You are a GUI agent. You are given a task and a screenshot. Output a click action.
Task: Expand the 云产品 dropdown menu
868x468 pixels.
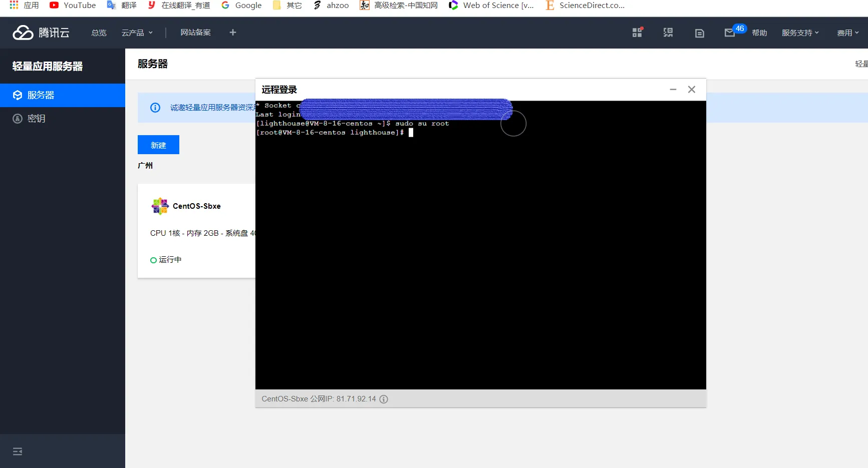click(137, 33)
